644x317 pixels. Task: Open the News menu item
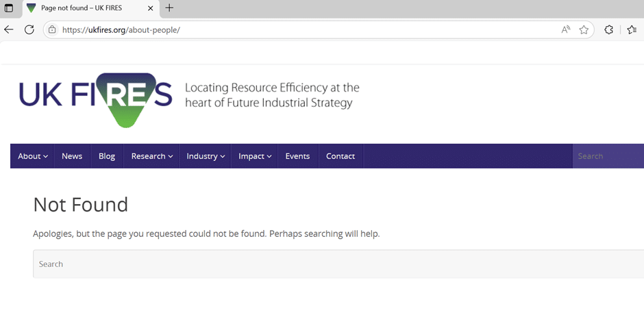72,156
